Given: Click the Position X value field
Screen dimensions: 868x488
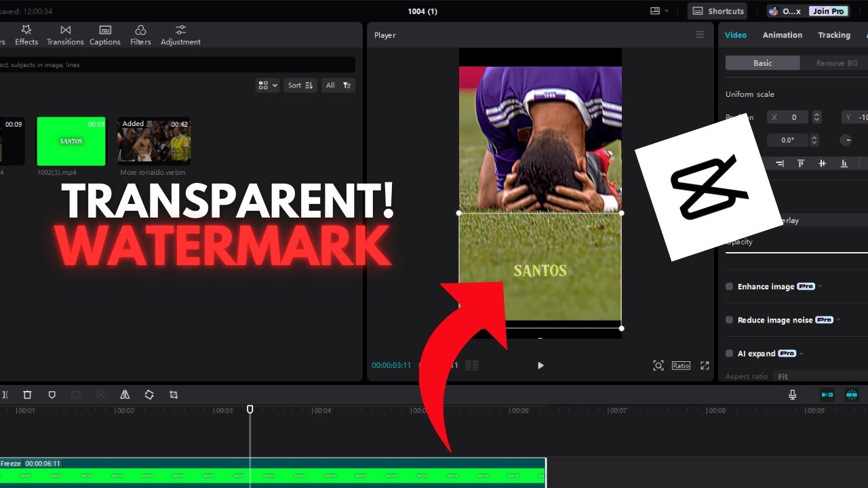Looking at the screenshot, I should point(788,117).
